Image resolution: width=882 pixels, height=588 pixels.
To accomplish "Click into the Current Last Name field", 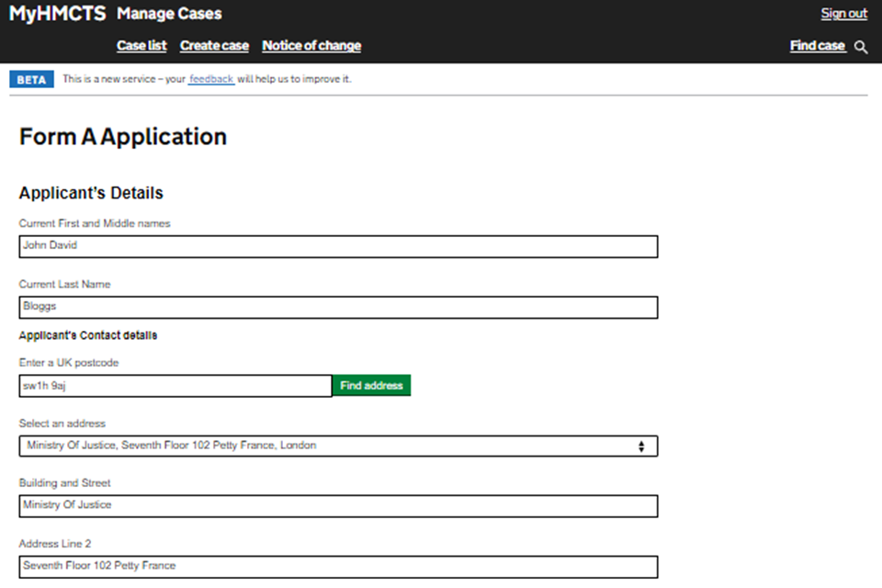I will pos(338,307).
